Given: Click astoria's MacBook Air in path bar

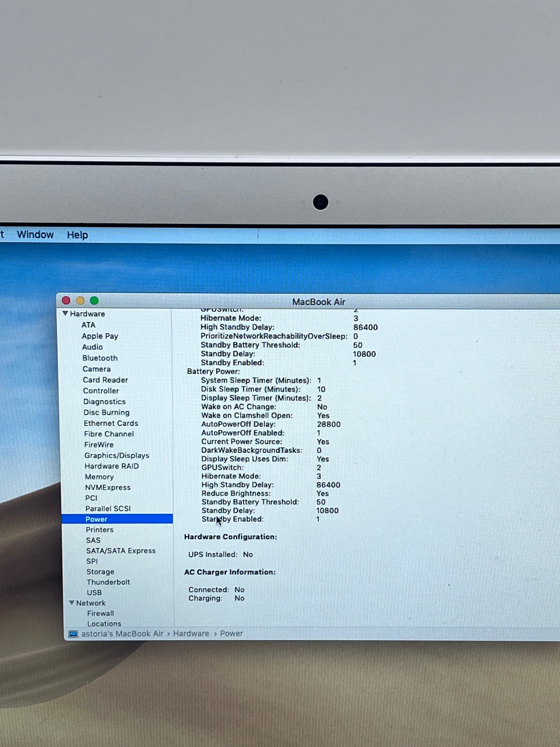Looking at the screenshot, I should [122, 633].
